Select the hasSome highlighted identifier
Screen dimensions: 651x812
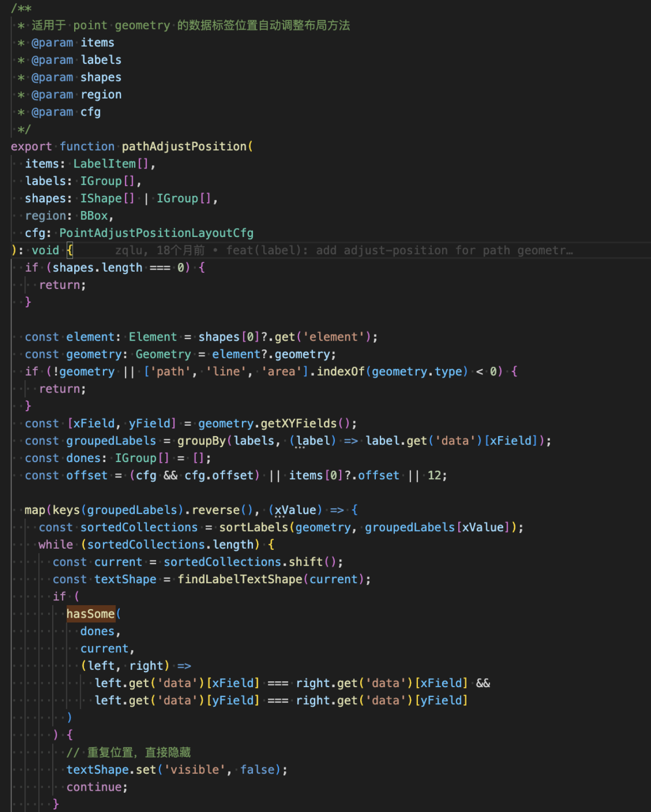91,614
